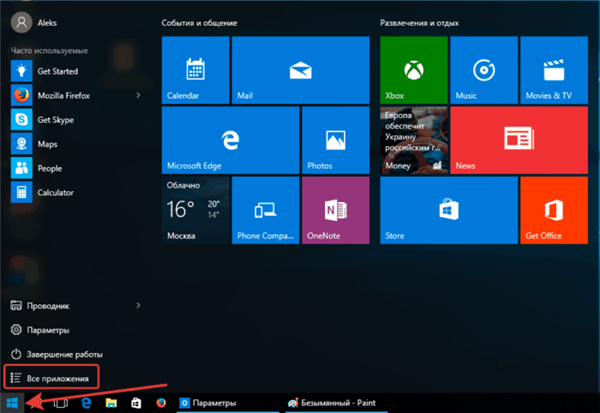Open Get Started from frequently used list
The image size is (600, 413).
coord(77,71)
